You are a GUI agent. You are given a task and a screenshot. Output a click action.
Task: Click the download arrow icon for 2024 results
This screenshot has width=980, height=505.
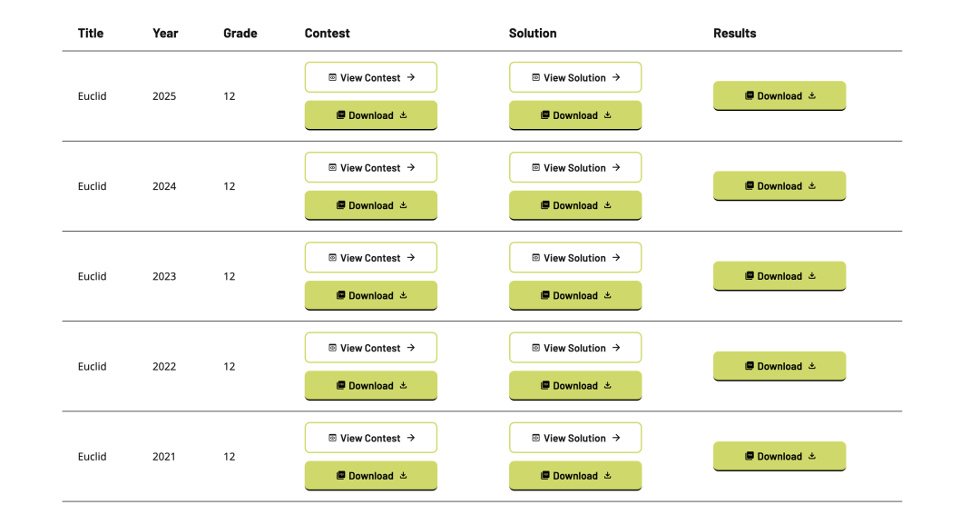[x=812, y=185]
